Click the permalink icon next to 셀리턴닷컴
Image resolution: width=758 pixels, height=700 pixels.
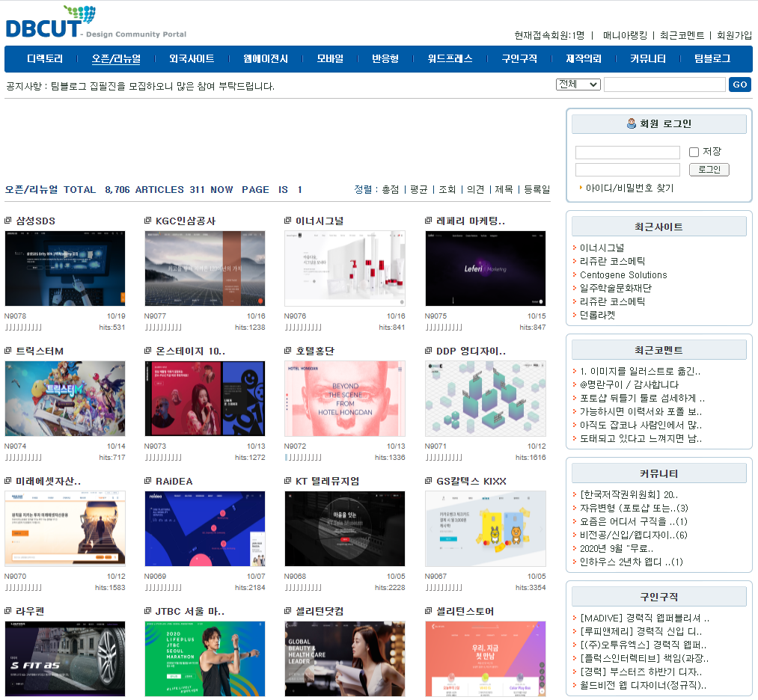click(287, 611)
